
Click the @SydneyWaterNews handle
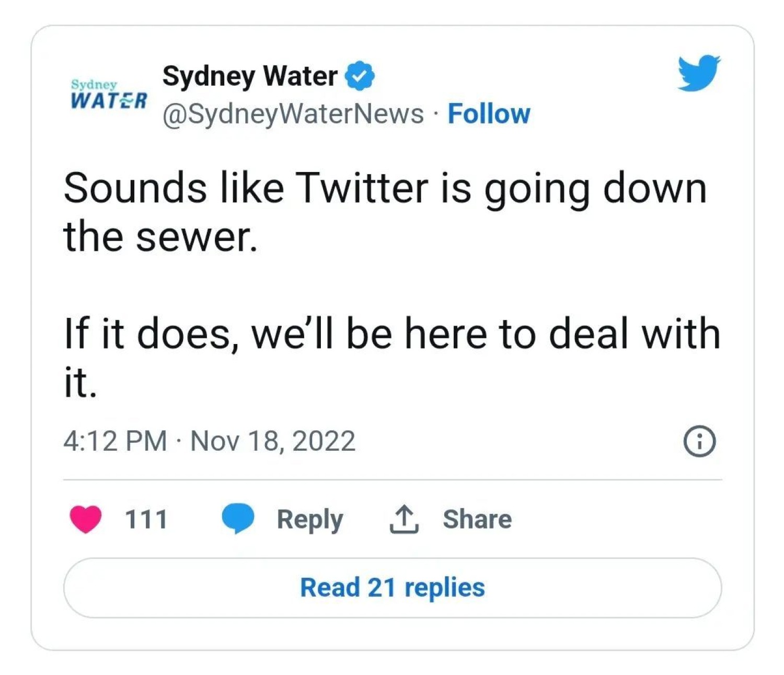293,114
